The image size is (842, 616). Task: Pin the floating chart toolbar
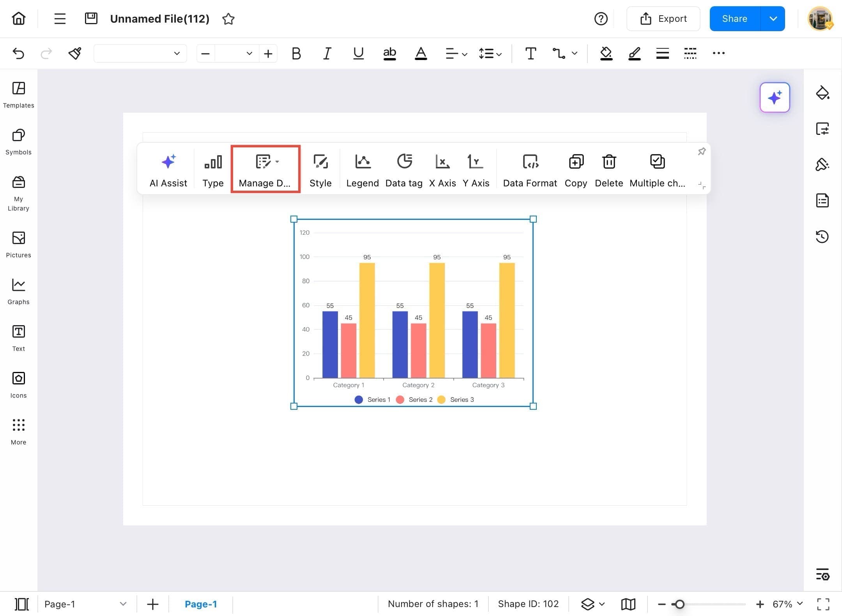[701, 151]
